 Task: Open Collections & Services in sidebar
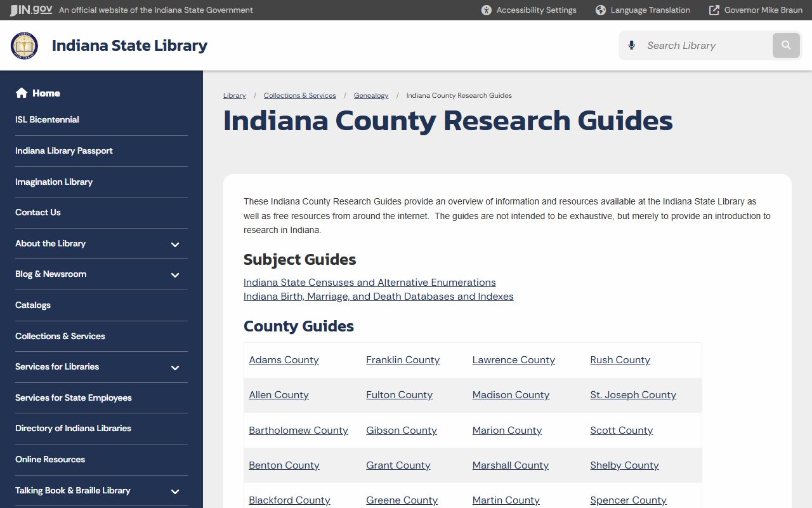coord(60,336)
